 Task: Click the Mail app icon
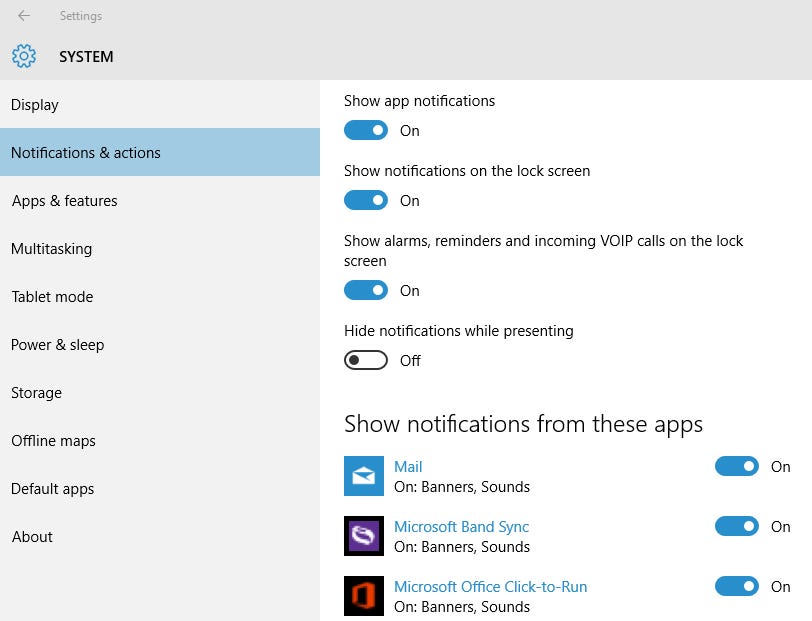point(364,476)
